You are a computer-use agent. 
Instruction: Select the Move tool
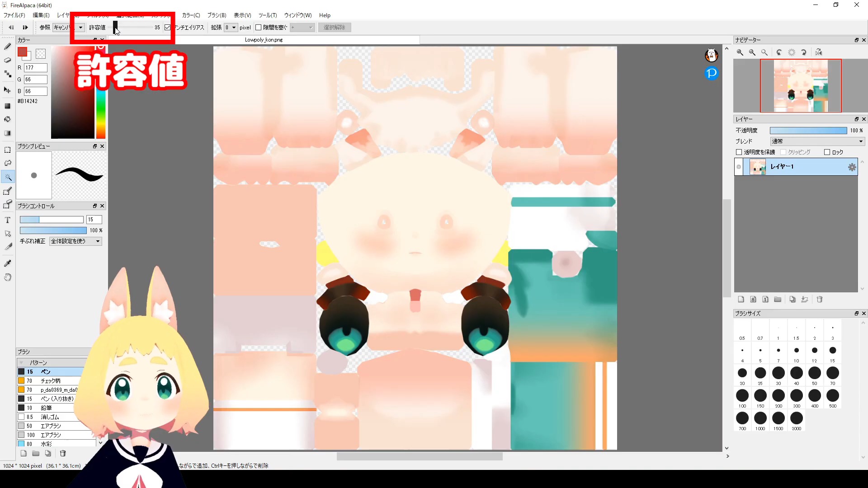click(8, 90)
